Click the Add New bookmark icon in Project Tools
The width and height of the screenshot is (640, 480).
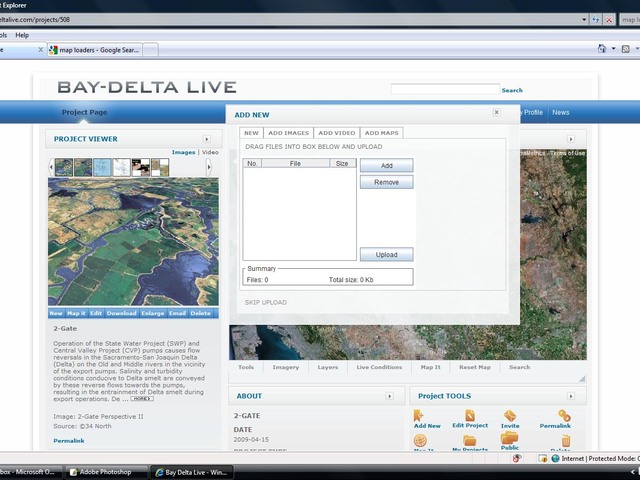[418, 416]
